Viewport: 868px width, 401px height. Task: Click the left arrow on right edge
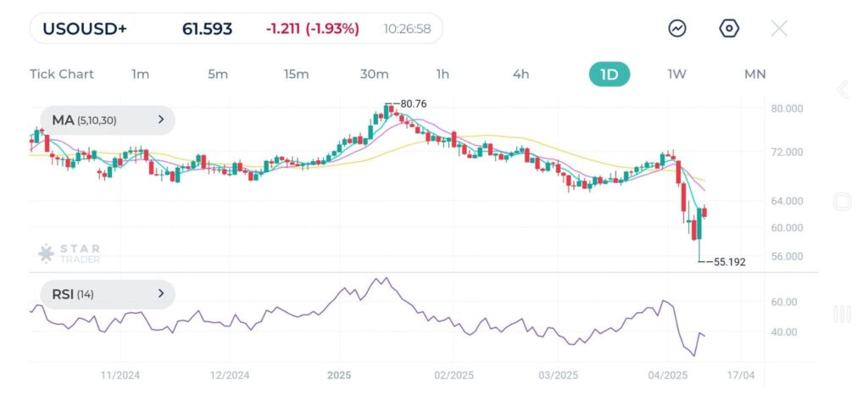coord(842,90)
